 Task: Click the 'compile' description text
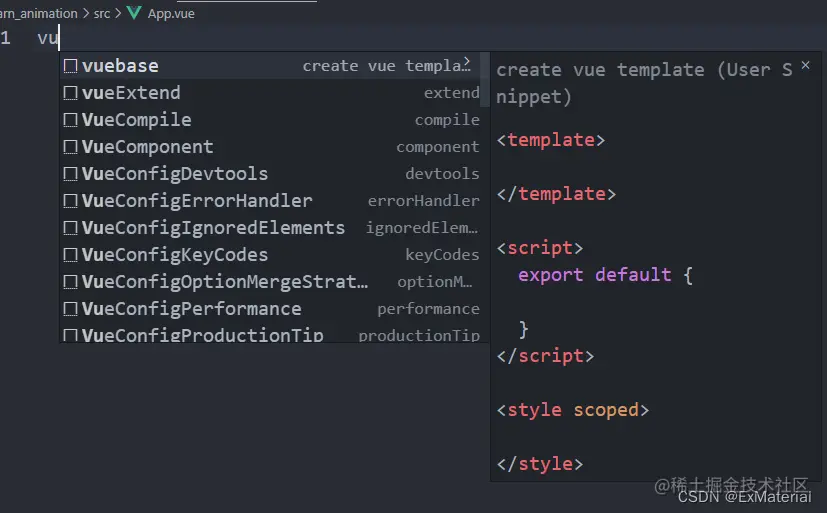pos(447,120)
